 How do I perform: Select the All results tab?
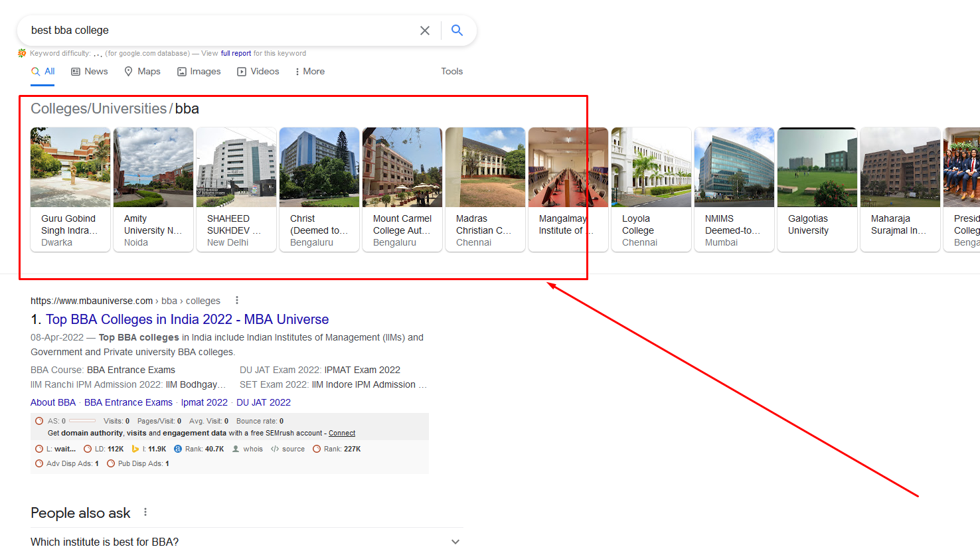coord(43,72)
